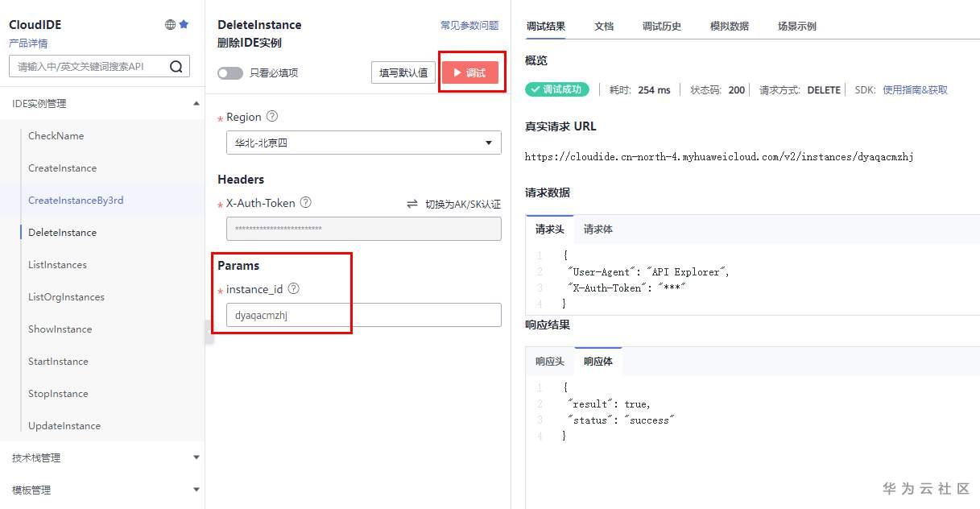The height and width of the screenshot is (509, 980).
Task: Click the search magnifier icon in API search
Action: [176, 67]
